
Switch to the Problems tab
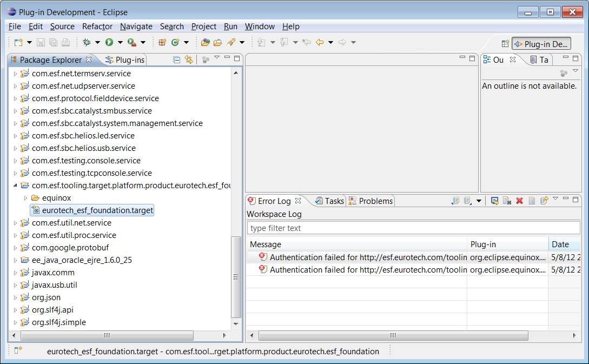[370, 201]
